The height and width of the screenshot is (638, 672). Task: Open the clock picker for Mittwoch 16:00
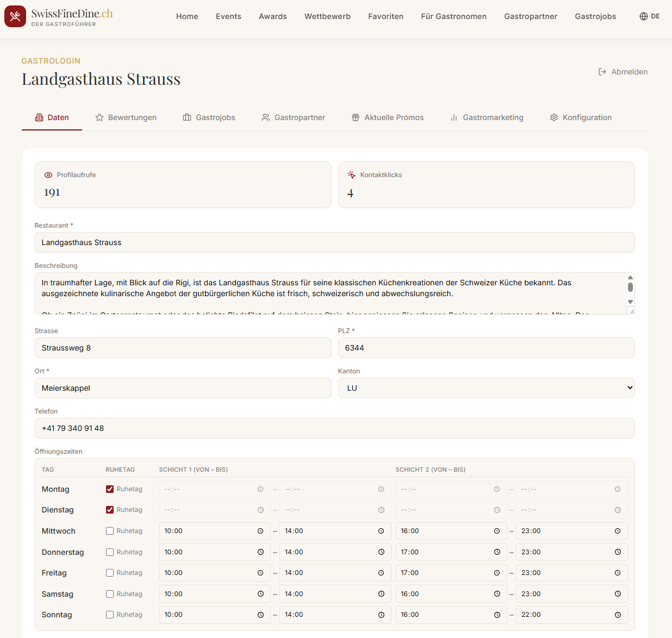click(x=497, y=531)
